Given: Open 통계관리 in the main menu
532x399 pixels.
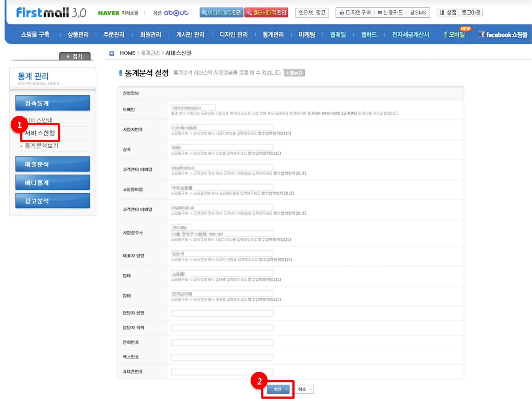Looking at the screenshot, I should [x=273, y=35].
